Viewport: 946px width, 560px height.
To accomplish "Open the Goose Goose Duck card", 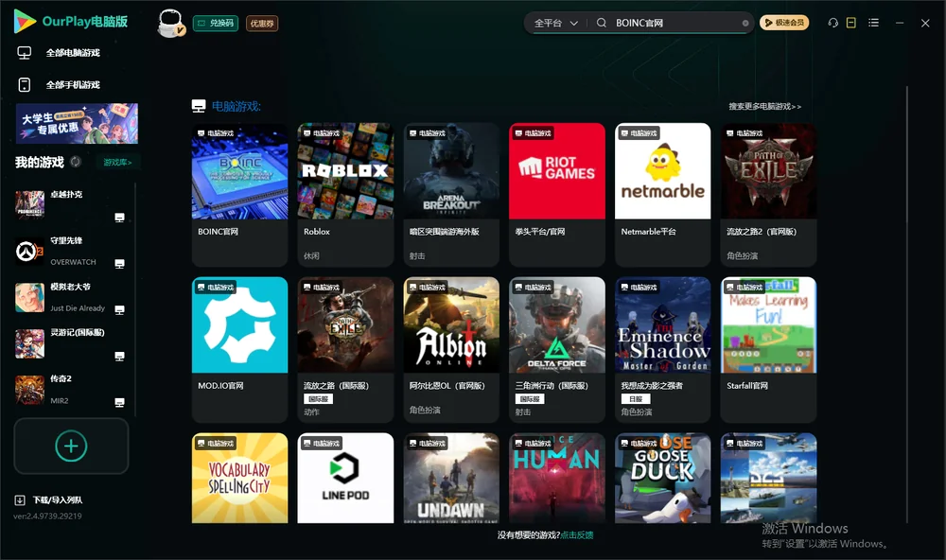I will pos(663,478).
